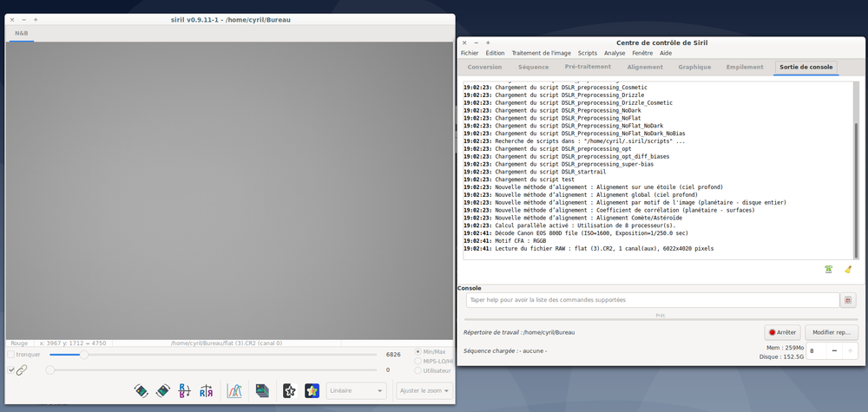Uncheck the link channels checkbox
This screenshot has width=868, height=412.
coord(11,370)
